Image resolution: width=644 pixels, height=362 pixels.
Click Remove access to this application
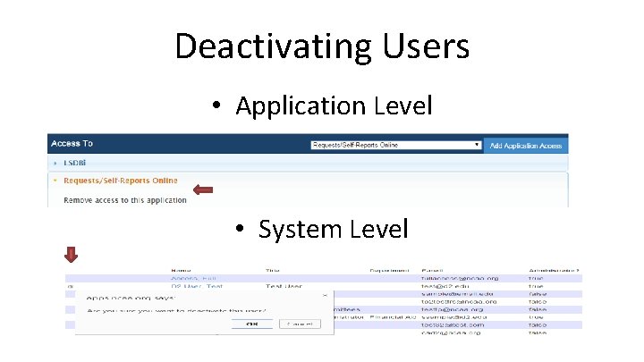coord(125,200)
